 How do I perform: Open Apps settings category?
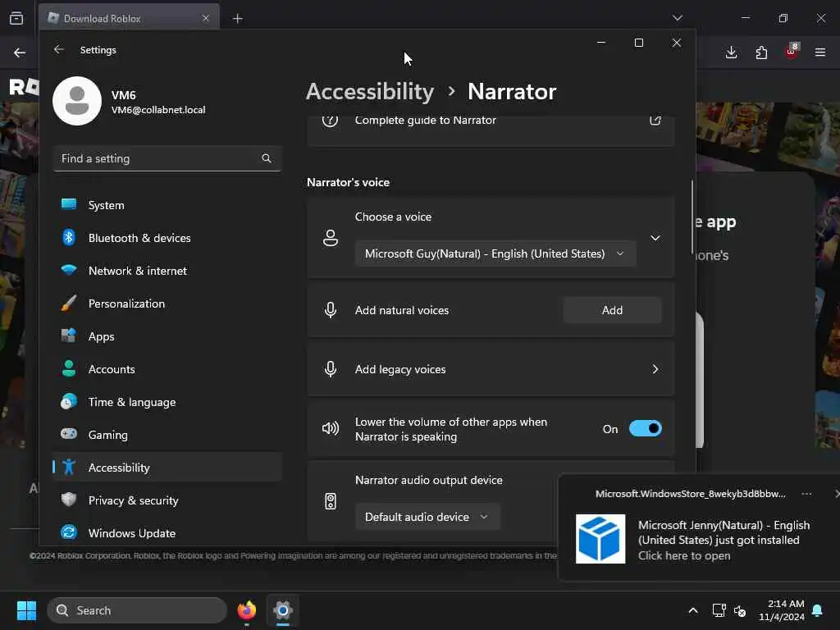point(167,336)
